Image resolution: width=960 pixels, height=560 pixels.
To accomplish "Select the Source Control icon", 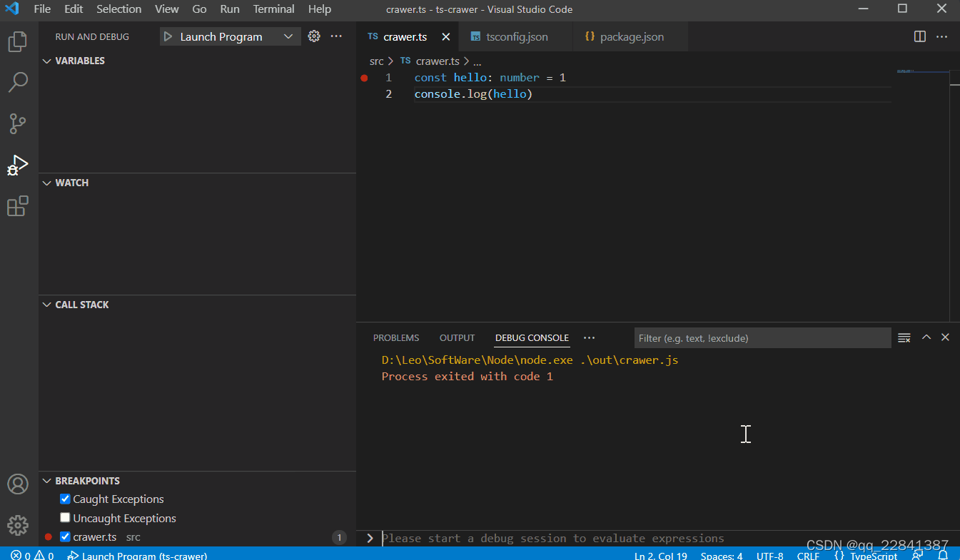I will (17, 123).
